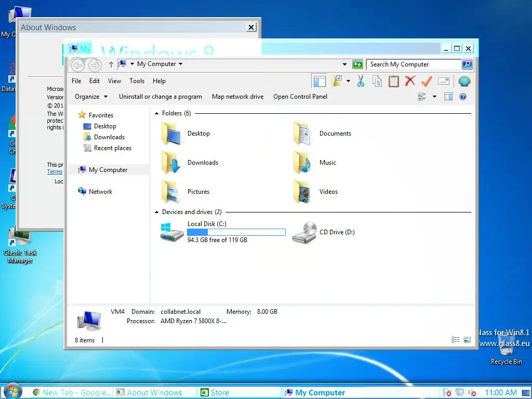Select the Videos folder

tap(315, 192)
